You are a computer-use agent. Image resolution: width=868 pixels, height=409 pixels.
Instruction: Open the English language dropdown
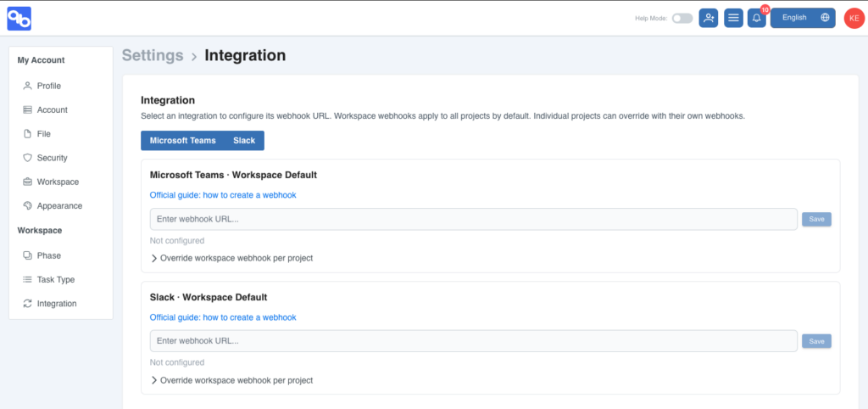[803, 18]
